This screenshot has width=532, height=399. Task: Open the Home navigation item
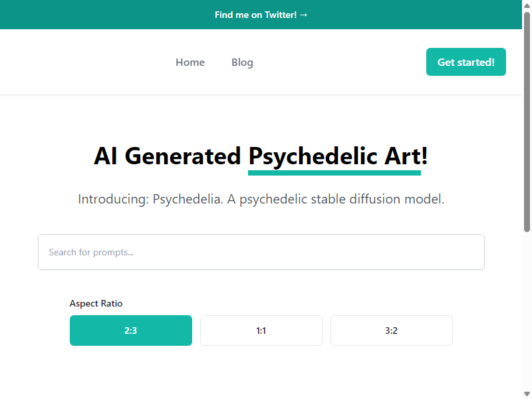coord(190,63)
